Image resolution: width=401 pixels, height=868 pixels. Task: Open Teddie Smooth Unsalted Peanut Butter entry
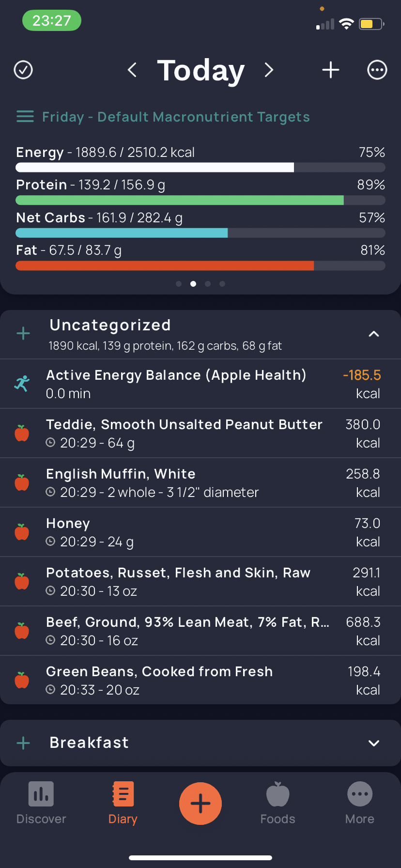pos(200,434)
